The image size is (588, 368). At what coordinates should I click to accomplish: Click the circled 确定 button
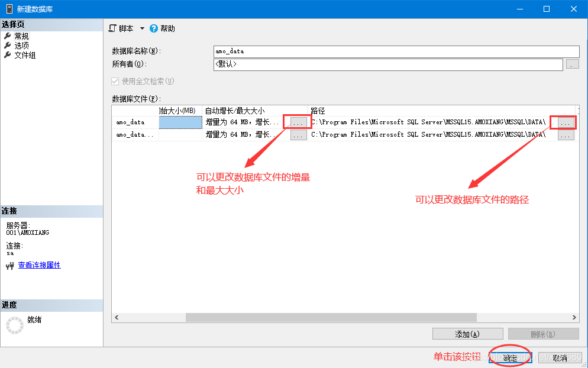pos(509,358)
